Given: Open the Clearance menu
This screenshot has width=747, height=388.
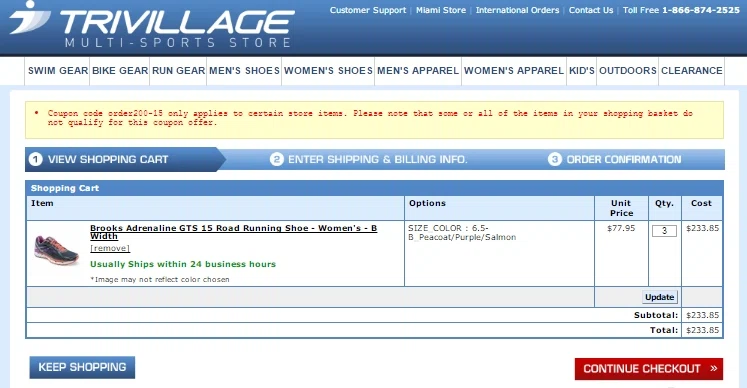Looking at the screenshot, I should pyautogui.click(x=692, y=71).
